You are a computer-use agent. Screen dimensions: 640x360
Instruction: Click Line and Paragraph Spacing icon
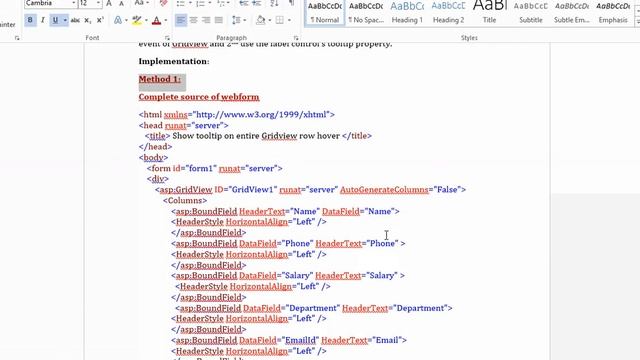point(236,20)
